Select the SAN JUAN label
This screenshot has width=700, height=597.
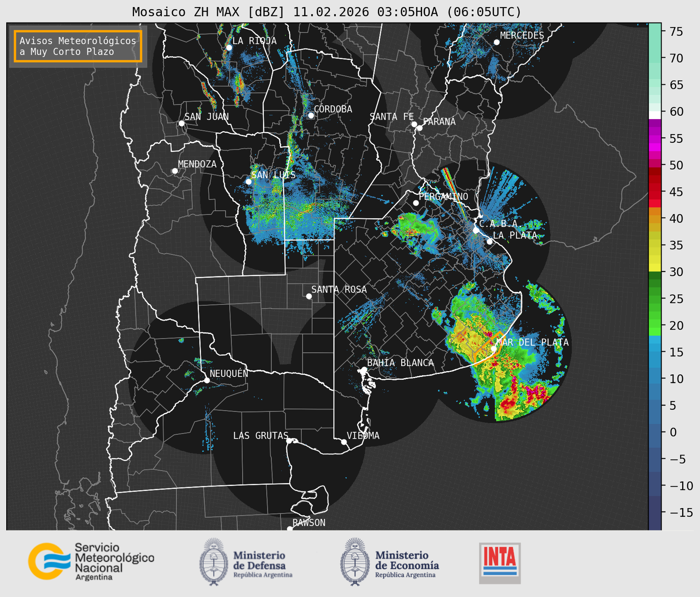click(x=207, y=117)
